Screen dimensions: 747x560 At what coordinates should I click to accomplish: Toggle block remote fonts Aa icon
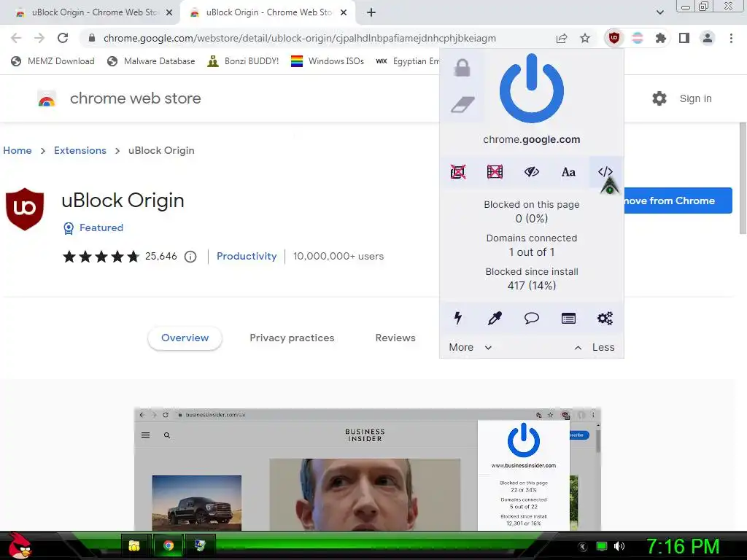pyautogui.click(x=568, y=172)
